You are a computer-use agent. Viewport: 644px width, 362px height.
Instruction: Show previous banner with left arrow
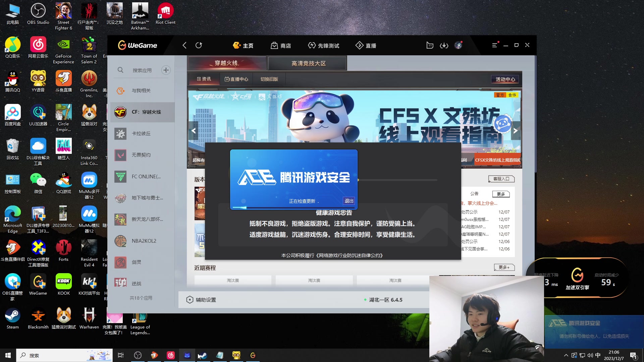pyautogui.click(x=194, y=131)
